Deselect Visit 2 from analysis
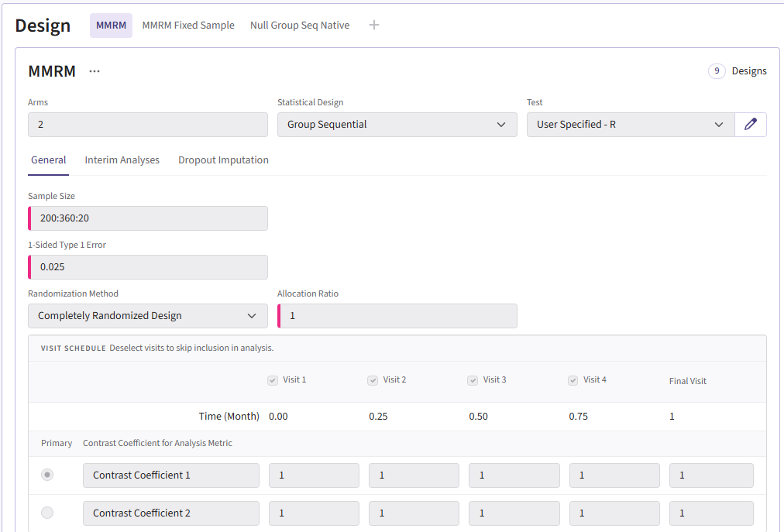The height and width of the screenshot is (532, 784). click(373, 380)
